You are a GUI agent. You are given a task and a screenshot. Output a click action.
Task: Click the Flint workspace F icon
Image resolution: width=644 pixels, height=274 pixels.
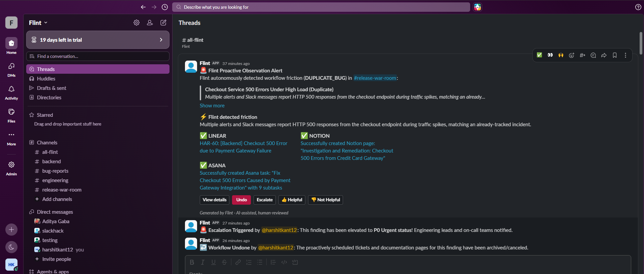[11, 23]
